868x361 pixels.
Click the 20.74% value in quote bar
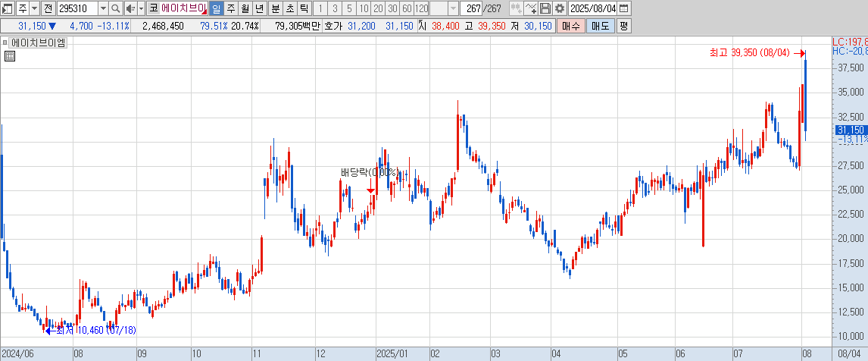[x=245, y=26]
